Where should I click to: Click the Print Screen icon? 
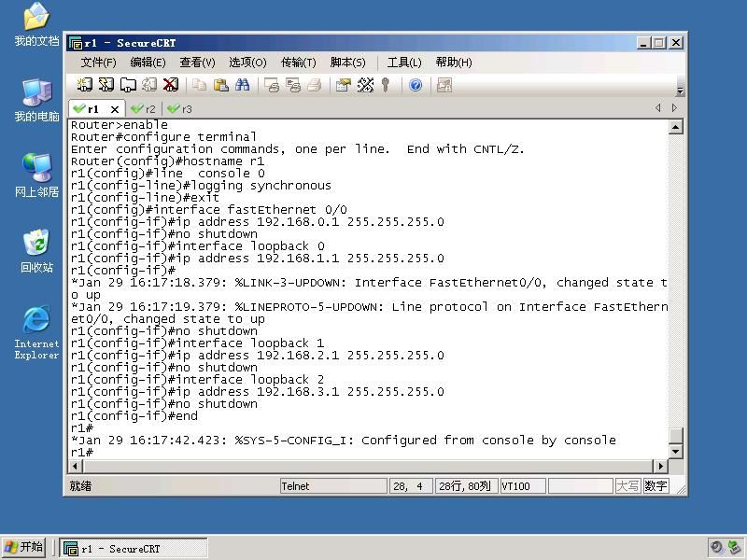(272, 85)
